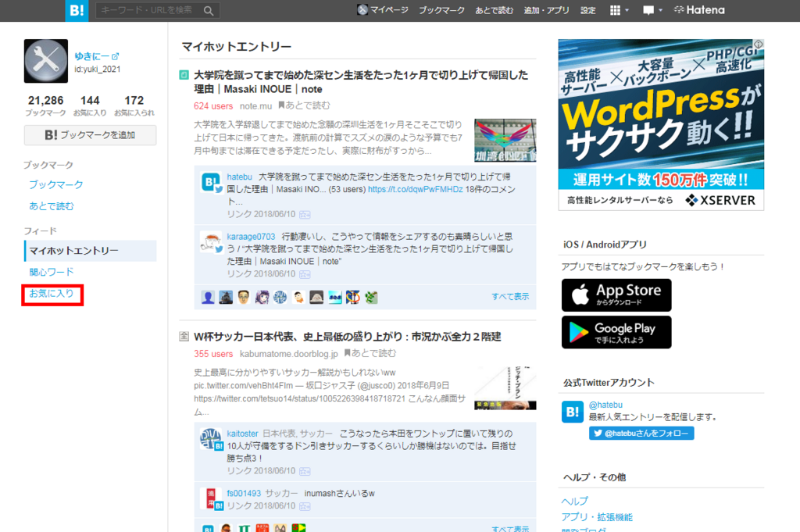Click kabumatome.doorblog.jp domain link

coord(289,354)
